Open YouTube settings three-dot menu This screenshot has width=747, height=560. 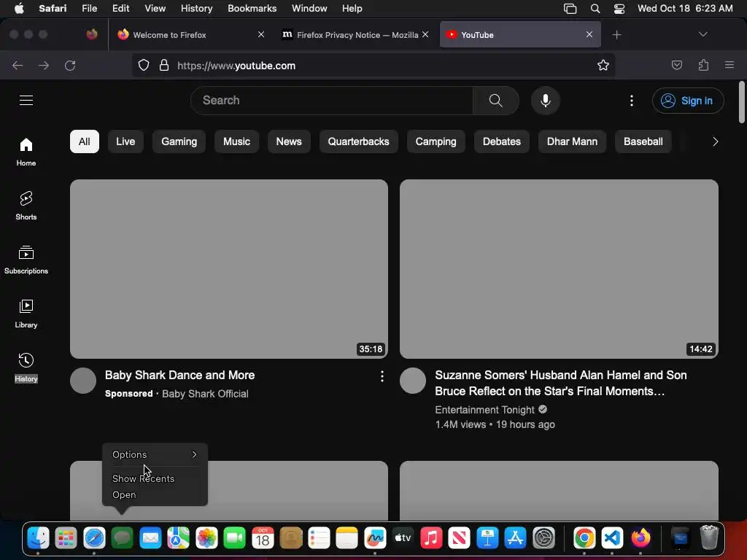[632, 101]
